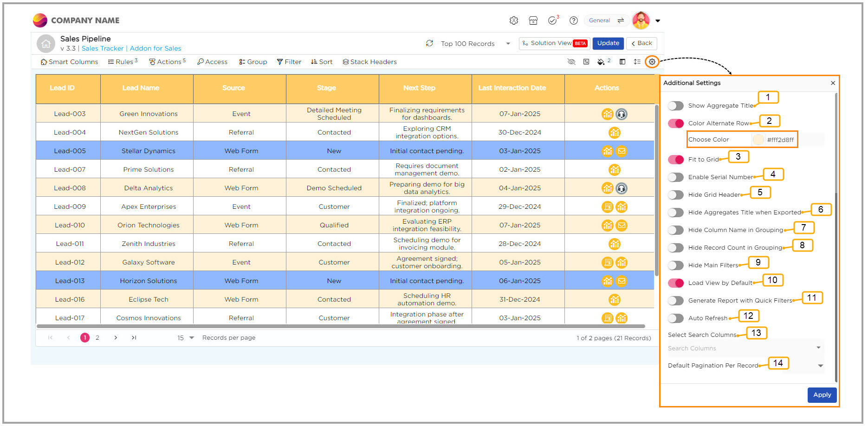Click the headset action icon for Lead-003
This screenshot has width=868, height=426.
point(621,114)
